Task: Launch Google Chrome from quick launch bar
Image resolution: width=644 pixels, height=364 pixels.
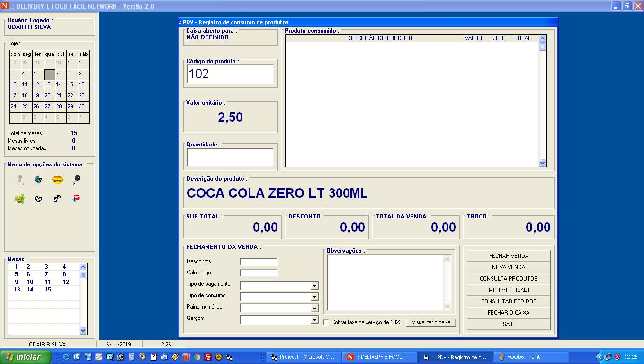Action: point(197,357)
